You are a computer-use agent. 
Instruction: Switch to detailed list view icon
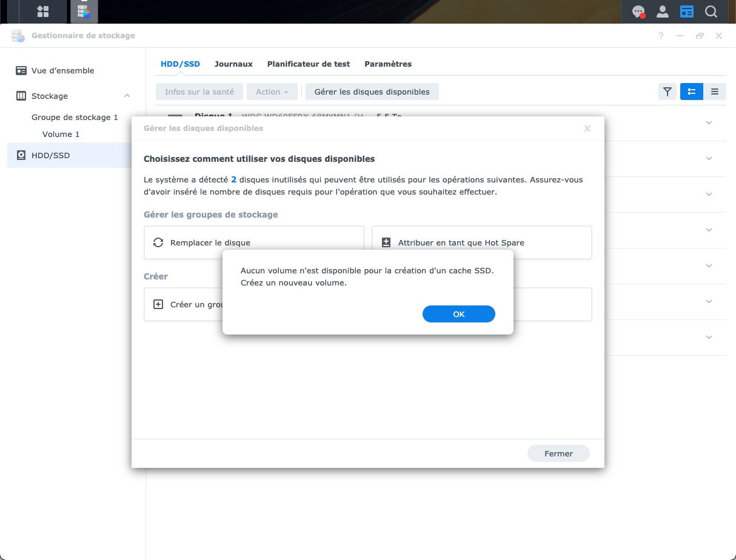[x=691, y=92]
